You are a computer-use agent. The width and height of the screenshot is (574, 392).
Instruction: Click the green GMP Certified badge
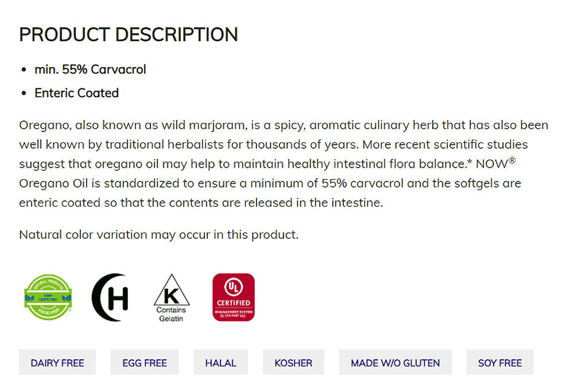[x=48, y=297]
